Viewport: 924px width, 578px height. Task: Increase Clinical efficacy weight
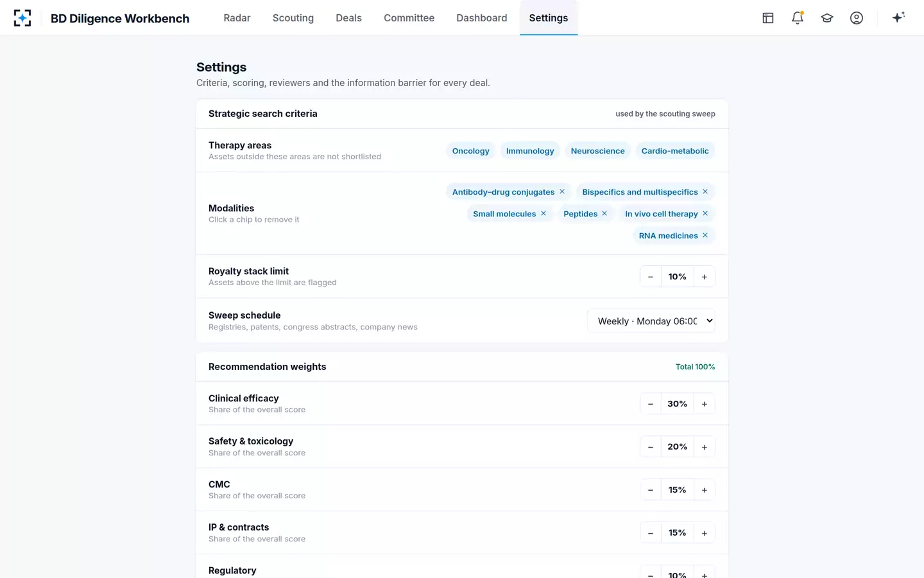705,404
